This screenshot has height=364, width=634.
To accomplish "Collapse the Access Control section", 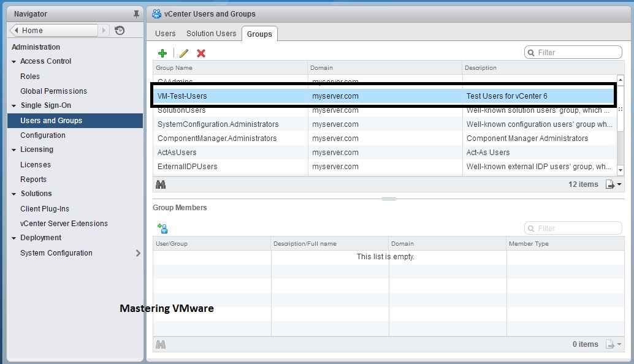I will coord(13,62).
